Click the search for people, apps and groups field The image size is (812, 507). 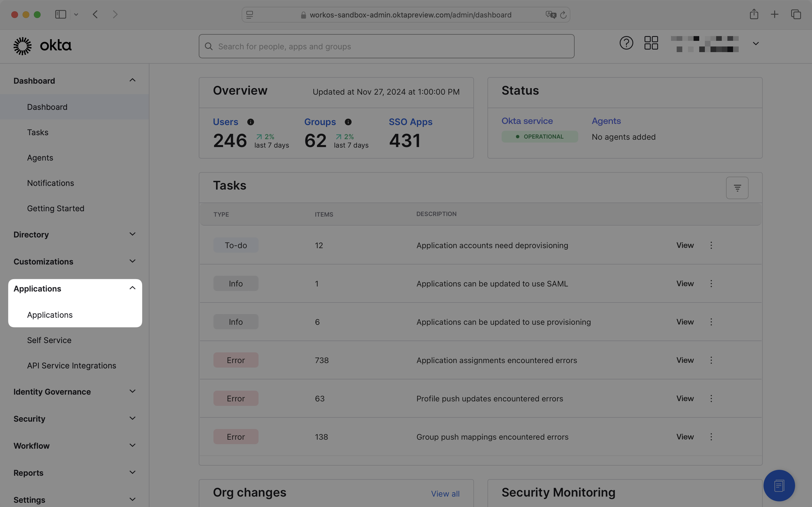click(x=386, y=46)
